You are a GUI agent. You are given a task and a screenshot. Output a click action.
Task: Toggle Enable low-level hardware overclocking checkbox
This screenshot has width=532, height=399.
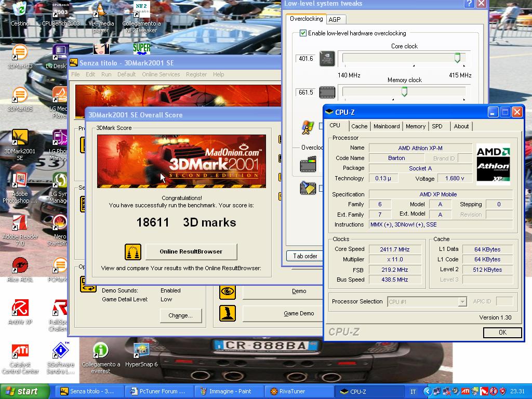click(303, 33)
